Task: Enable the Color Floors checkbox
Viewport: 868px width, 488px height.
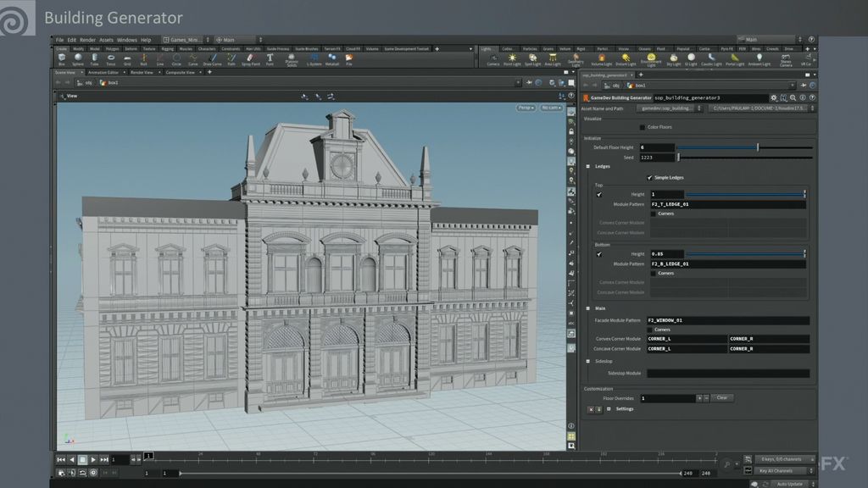Action: [x=642, y=127]
